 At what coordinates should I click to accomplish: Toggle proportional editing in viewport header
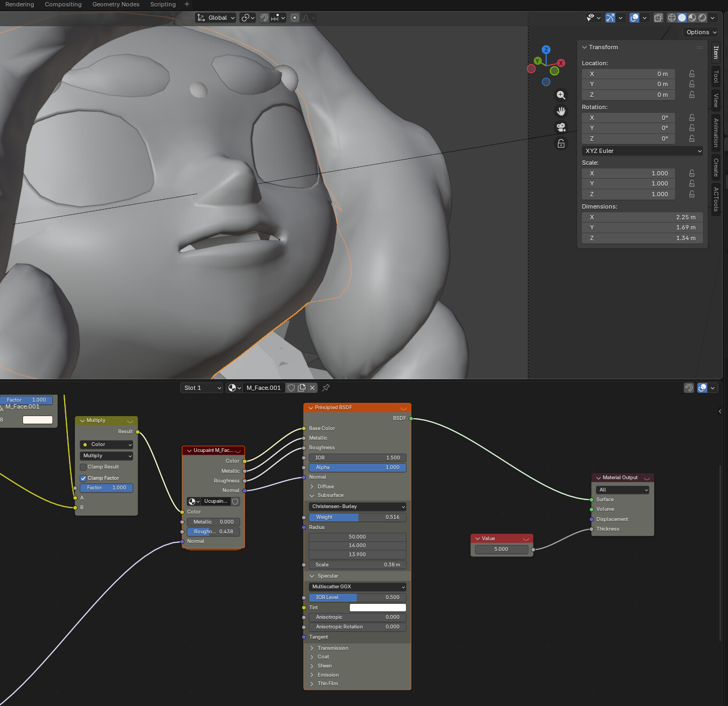295,18
